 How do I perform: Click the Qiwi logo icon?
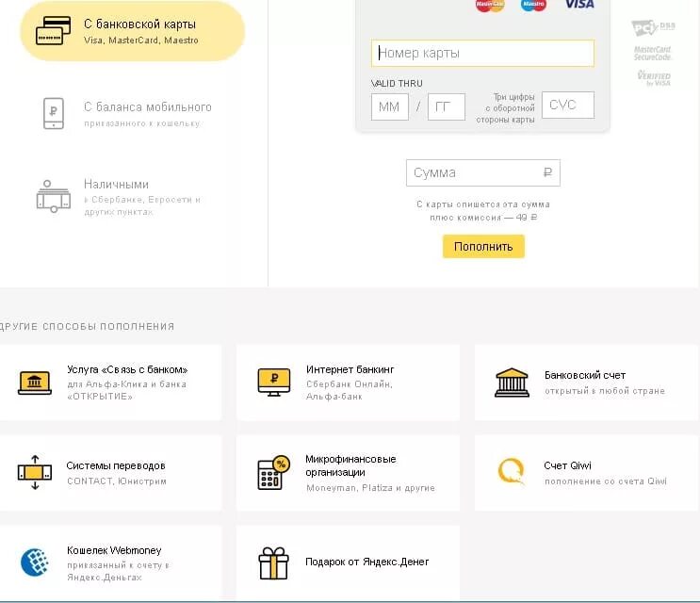(x=512, y=471)
